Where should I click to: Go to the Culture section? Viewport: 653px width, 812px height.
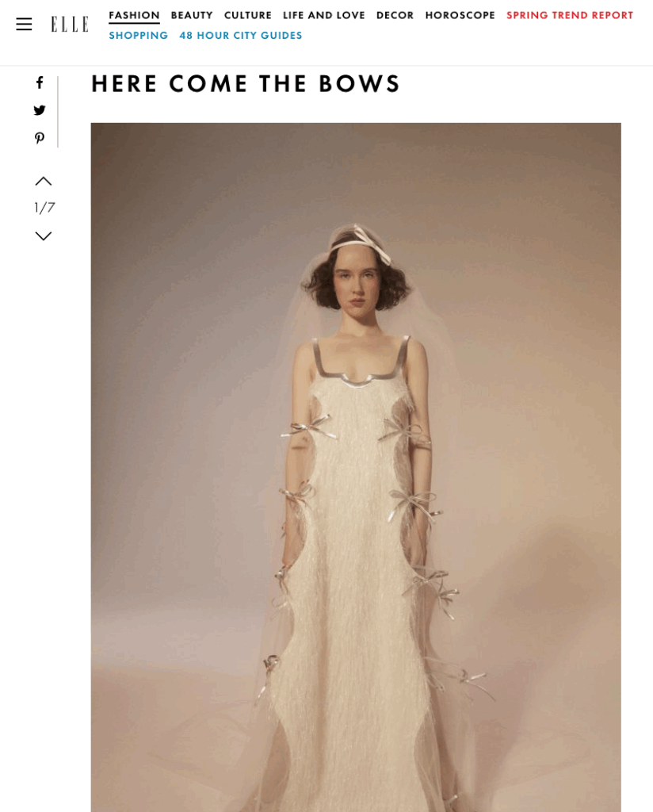pos(248,16)
